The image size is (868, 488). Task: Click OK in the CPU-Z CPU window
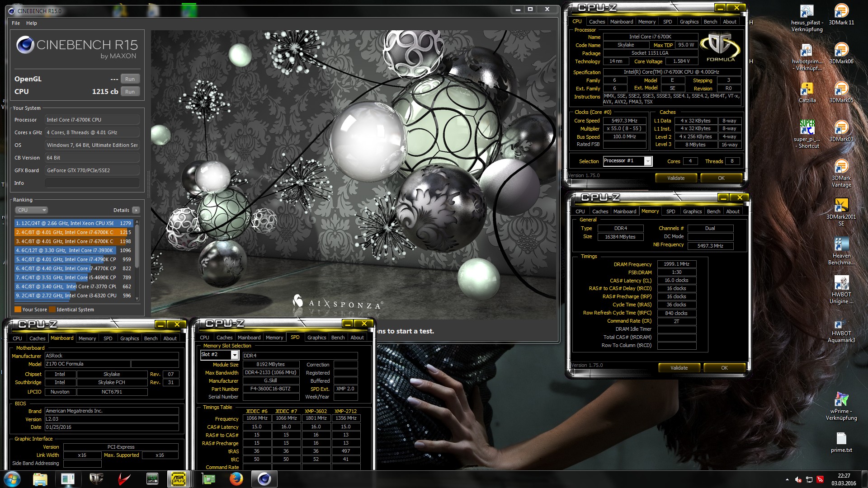pyautogui.click(x=721, y=178)
